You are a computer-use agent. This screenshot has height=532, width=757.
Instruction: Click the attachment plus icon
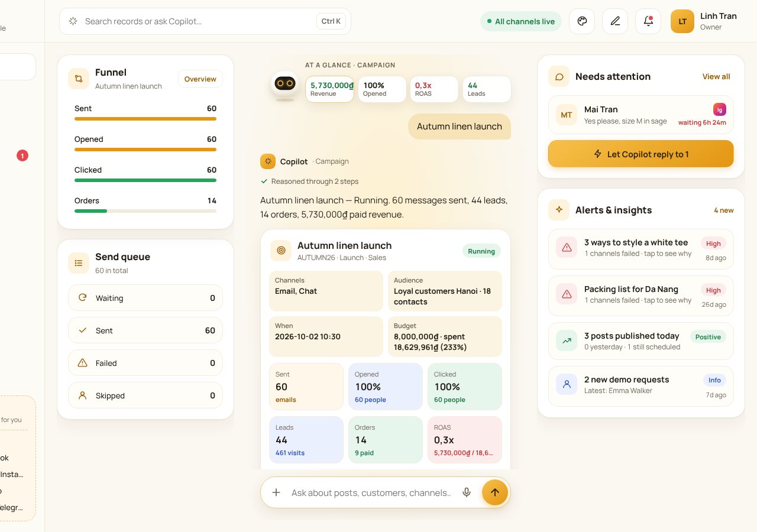click(276, 492)
